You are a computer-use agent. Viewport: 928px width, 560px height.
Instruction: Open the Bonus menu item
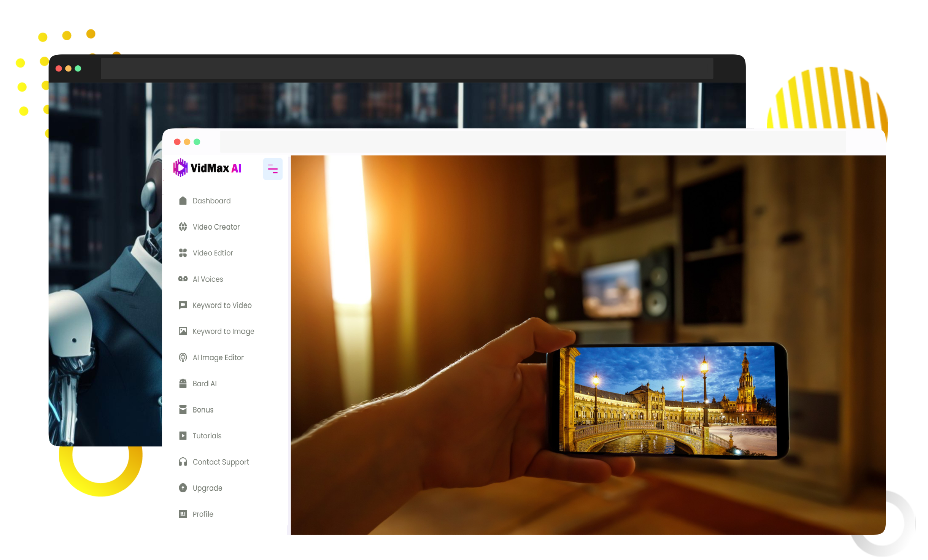[x=203, y=410]
